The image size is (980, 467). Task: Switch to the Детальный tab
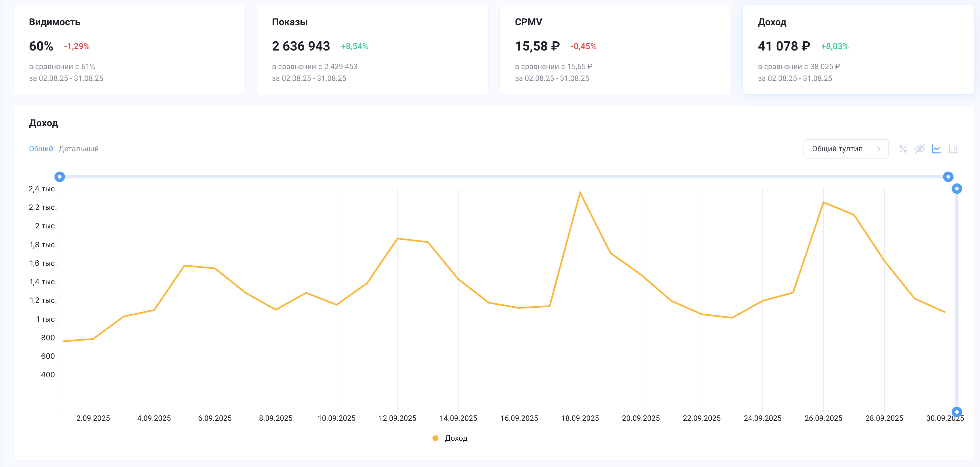coord(78,149)
